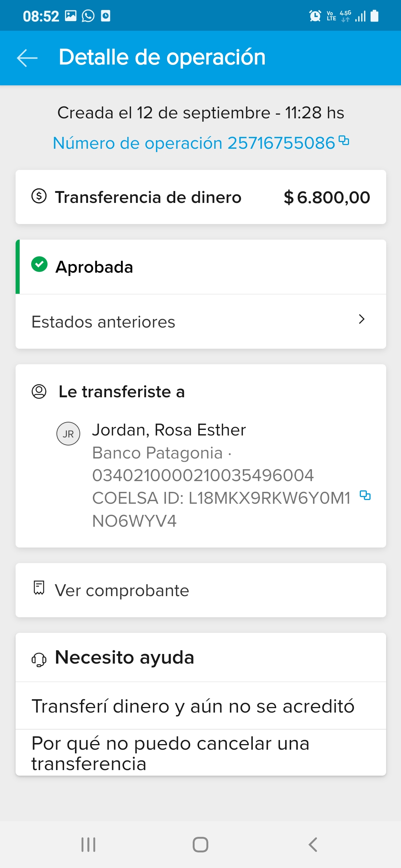
Task: Tap the person icon by Le transferiste a
Action: (x=39, y=391)
